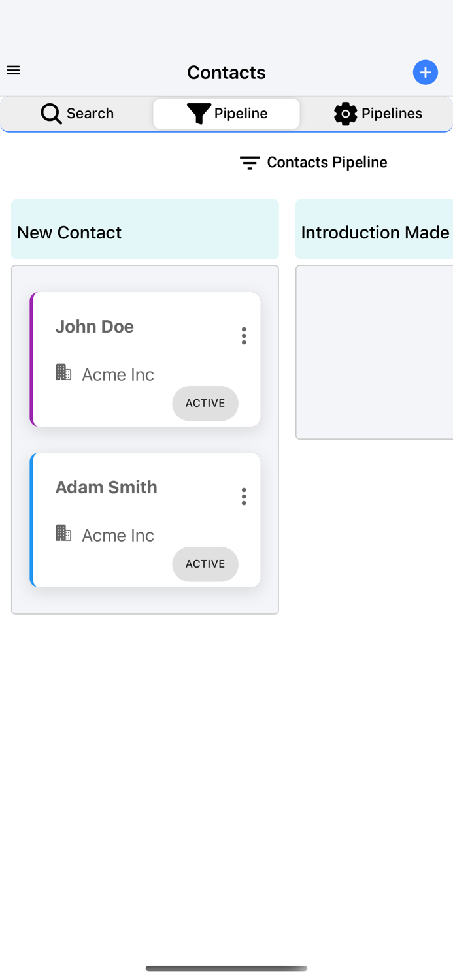Image resolution: width=453 pixels, height=980 pixels.
Task: Tap the ACTIVE badge on John Doe's card
Action: pyautogui.click(x=205, y=404)
